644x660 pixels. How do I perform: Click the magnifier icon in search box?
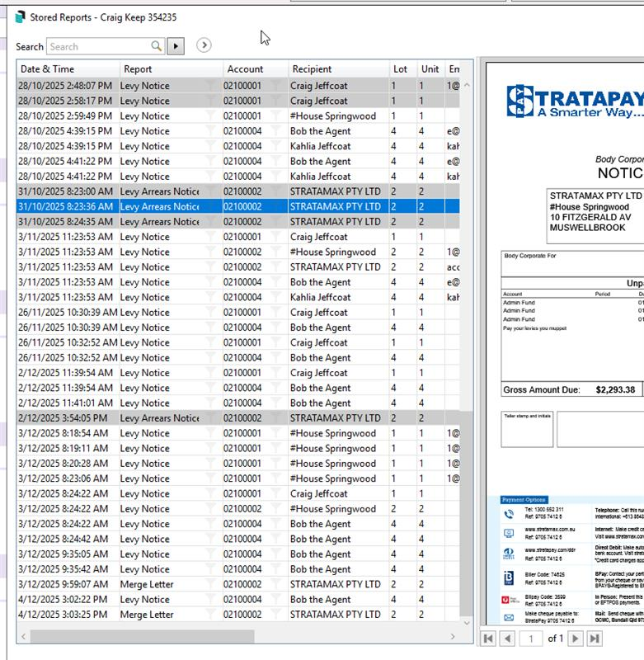[x=157, y=47]
